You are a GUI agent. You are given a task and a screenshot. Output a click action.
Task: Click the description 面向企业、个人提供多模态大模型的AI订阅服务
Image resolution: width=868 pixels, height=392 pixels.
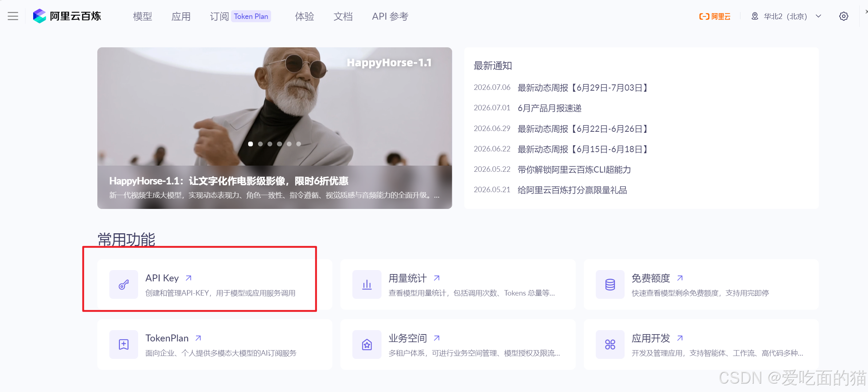click(221, 353)
